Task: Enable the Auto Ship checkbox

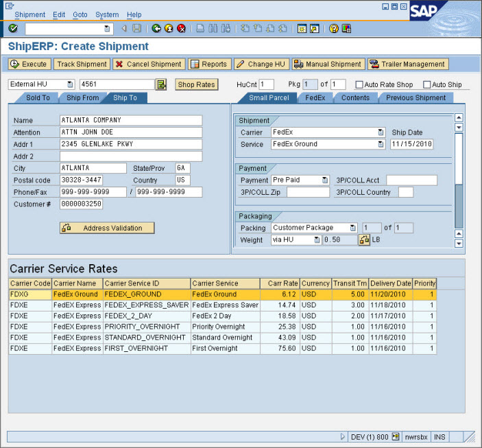Action: pyautogui.click(x=426, y=84)
